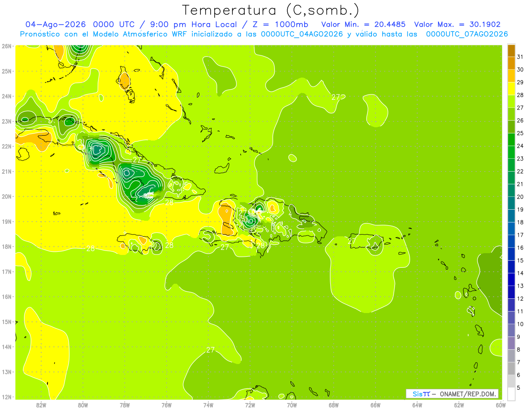
Task: Click the 'Valor Min. = 20.4485' text
Action: pos(364,24)
